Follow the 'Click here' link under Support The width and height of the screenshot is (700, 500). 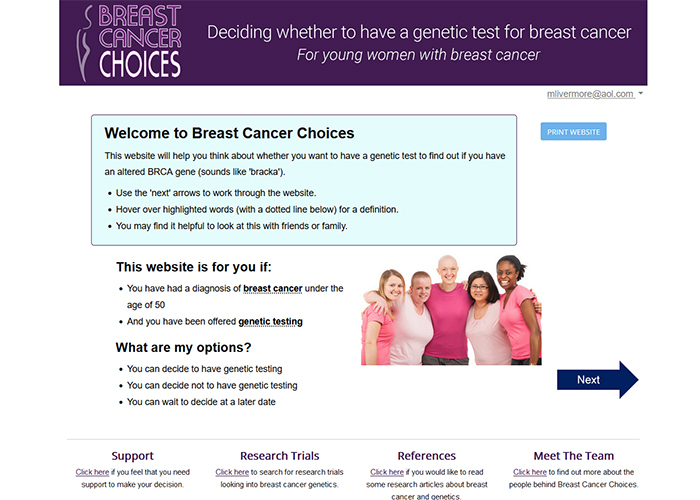[92, 472]
